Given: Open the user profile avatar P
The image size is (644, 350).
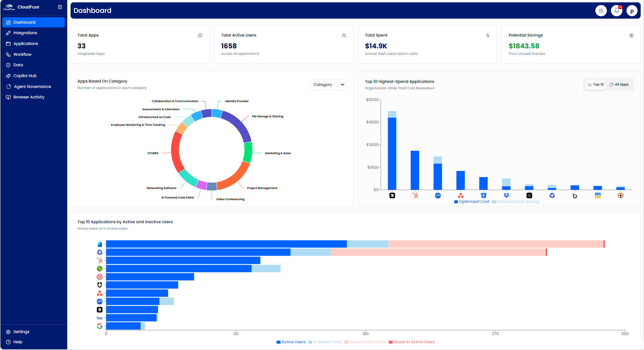Looking at the screenshot, I should pos(632,11).
